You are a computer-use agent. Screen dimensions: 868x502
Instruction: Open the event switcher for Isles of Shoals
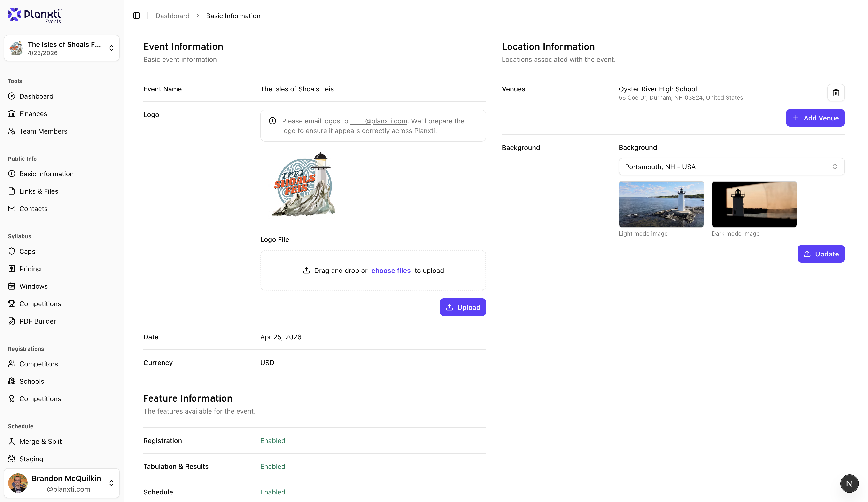(111, 48)
